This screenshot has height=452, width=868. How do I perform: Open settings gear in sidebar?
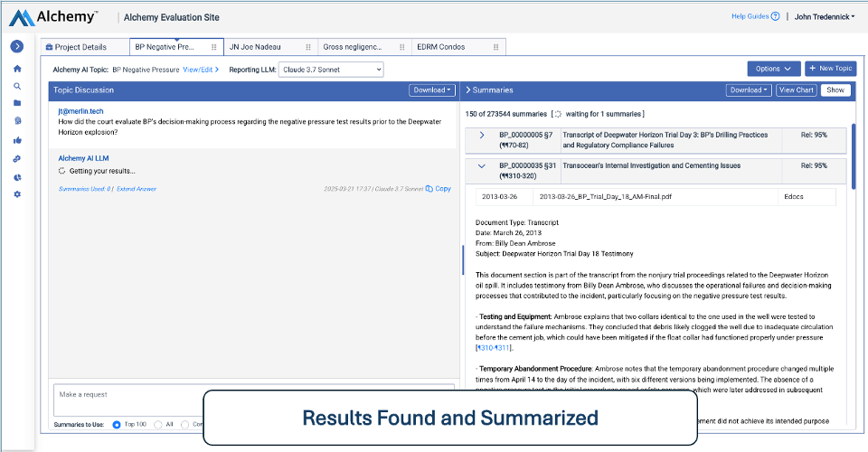pyautogui.click(x=17, y=194)
